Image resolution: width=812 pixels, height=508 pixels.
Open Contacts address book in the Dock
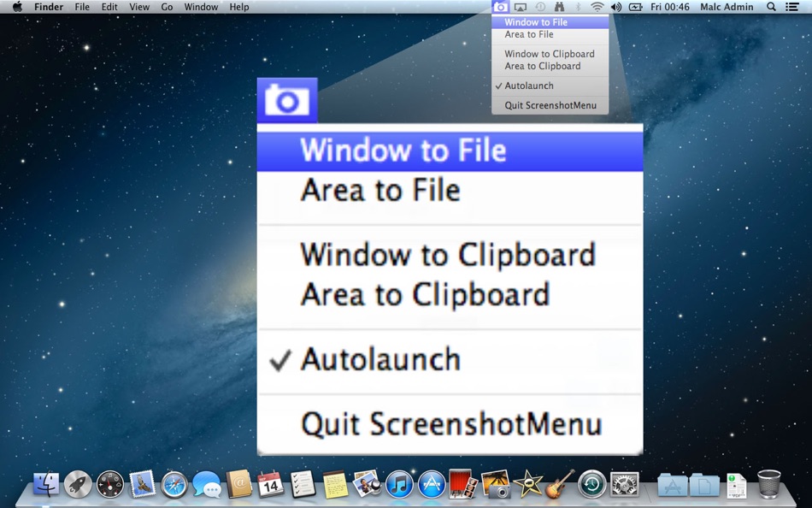pyautogui.click(x=238, y=484)
